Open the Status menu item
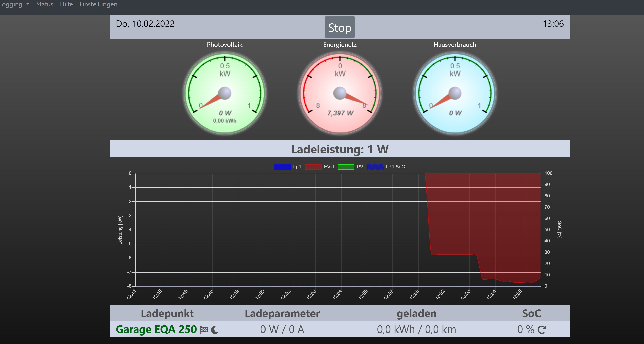The height and width of the screenshot is (344, 644). 45,4
